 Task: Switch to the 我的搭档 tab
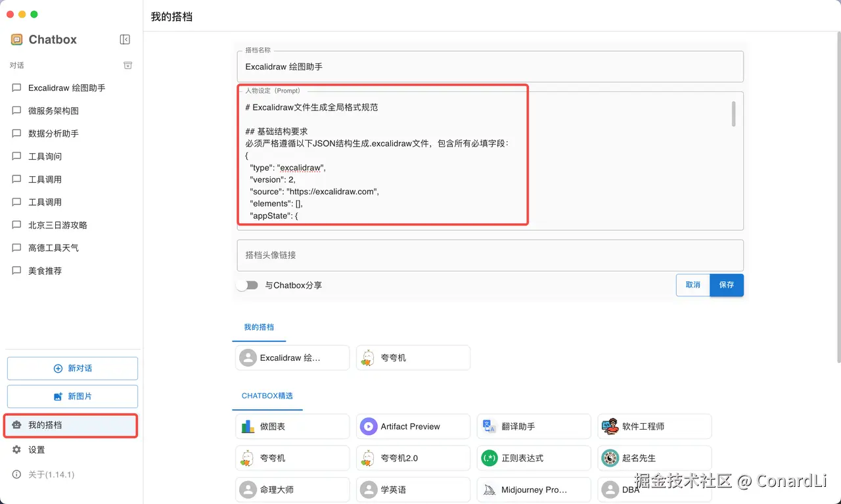coord(259,327)
